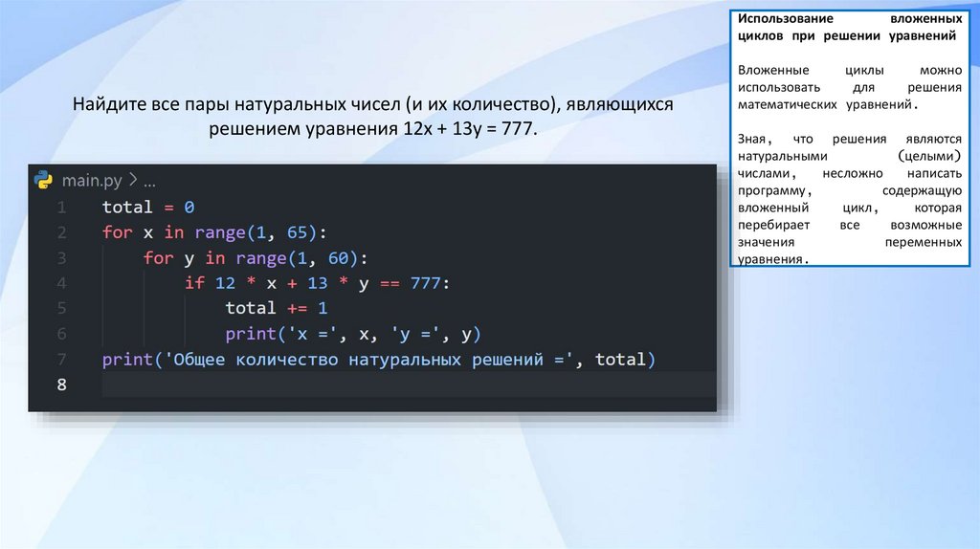Click line number 4 in the gutter
The width and height of the screenshot is (980, 549).
(x=61, y=283)
